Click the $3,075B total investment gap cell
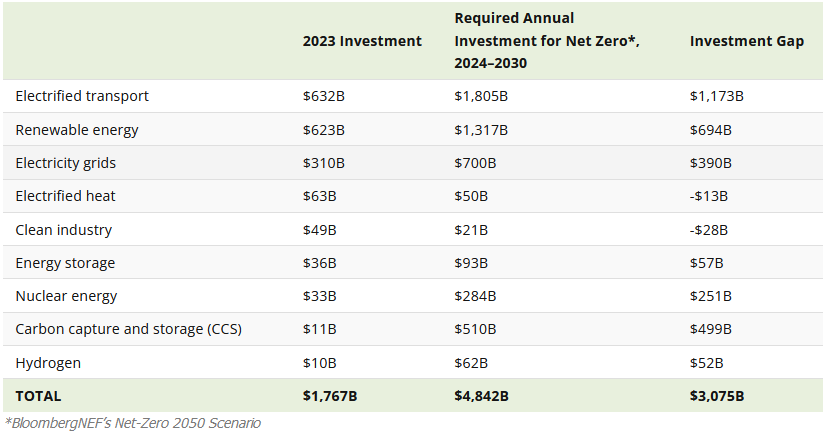The width and height of the screenshot is (827, 437). point(717,395)
